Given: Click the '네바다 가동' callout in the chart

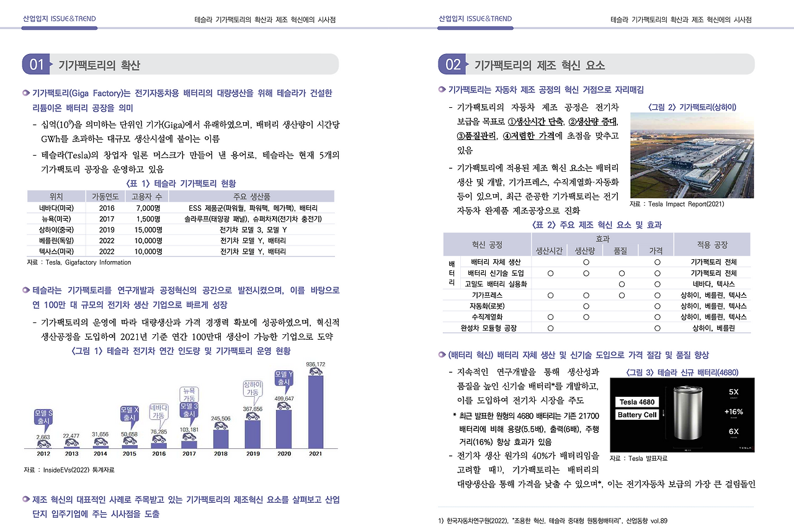Looking at the screenshot, I should point(159,412).
